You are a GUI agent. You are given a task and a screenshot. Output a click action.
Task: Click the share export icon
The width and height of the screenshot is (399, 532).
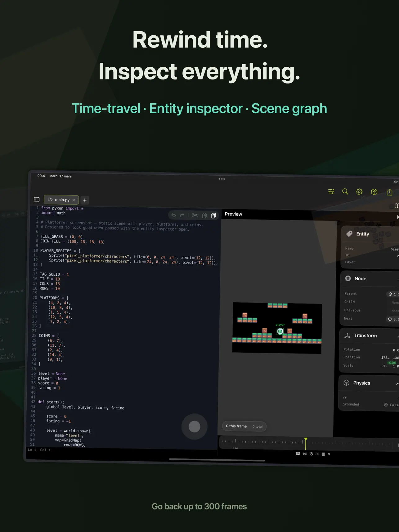tap(390, 192)
